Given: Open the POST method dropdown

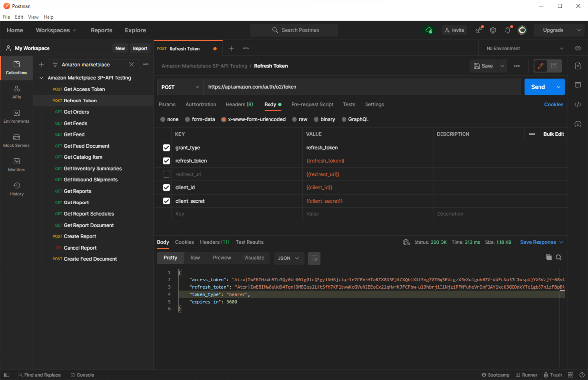Looking at the screenshot, I should tap(180, 87).
